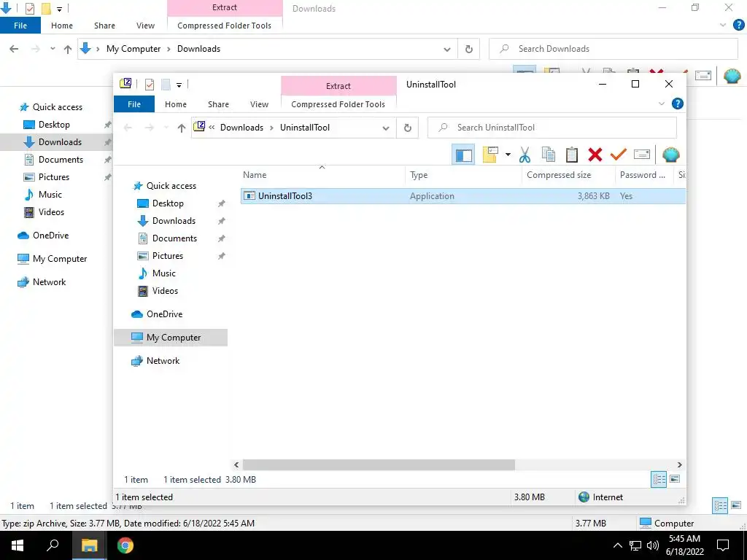Open the Windows Start menu

pyautogui.click(x=18, y=545)
